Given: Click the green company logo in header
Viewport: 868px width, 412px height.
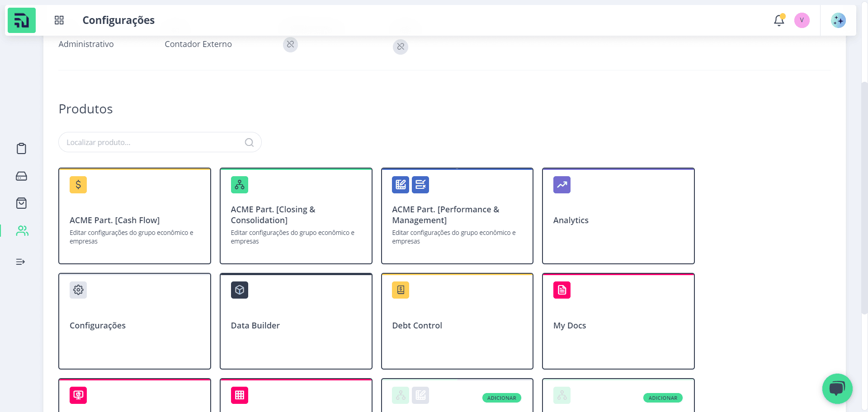Looking at the screenshot, I should tap(22, 20).
